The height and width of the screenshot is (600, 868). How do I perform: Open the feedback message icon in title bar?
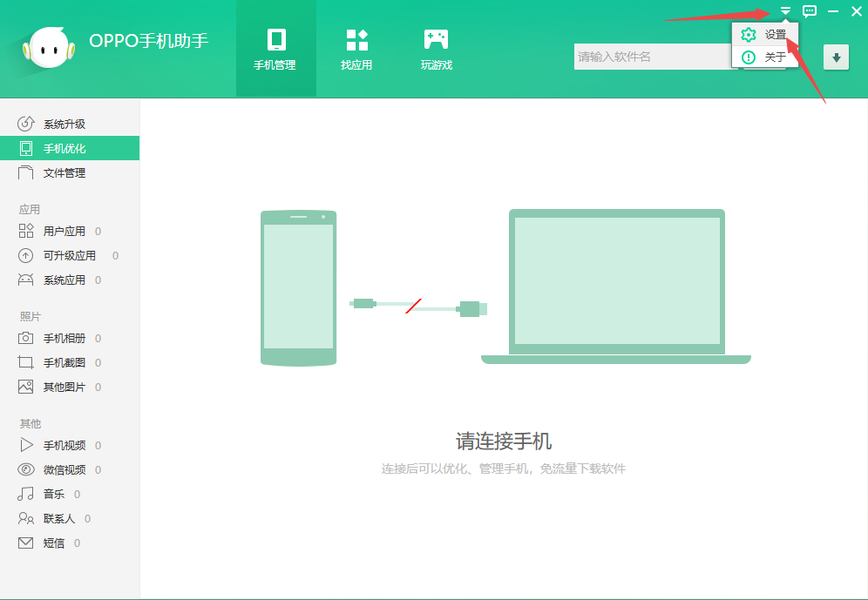click(809, 11)
